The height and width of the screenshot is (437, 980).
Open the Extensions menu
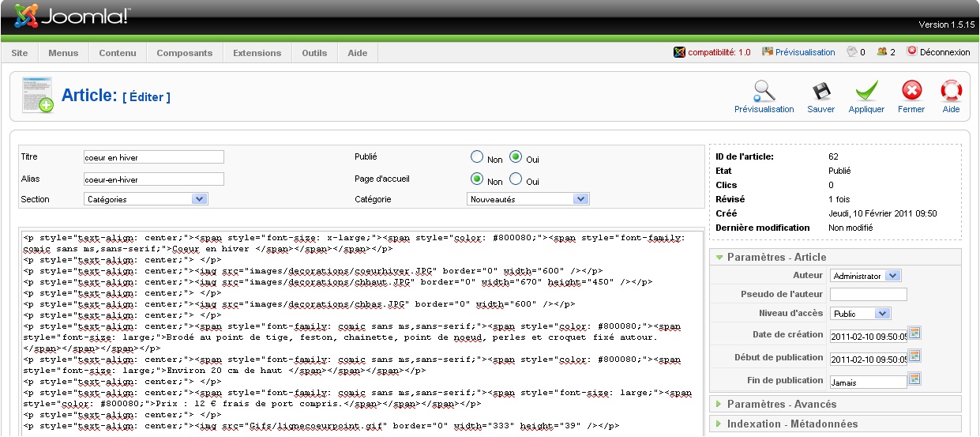click(257, 53)
